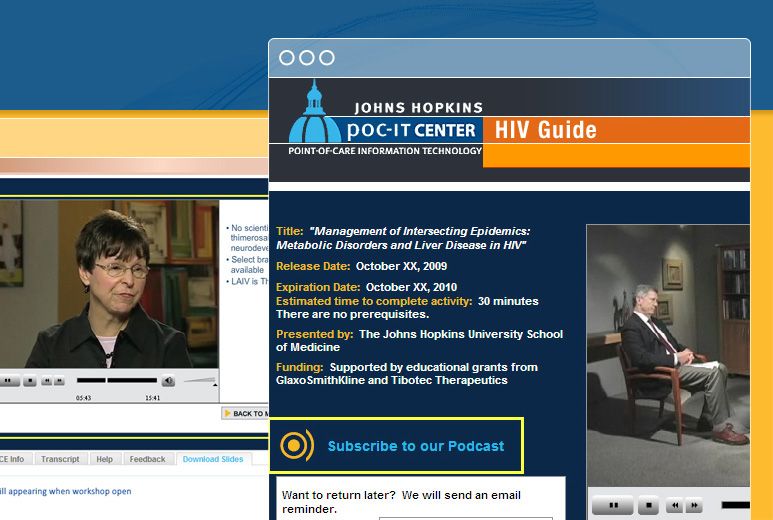Click the HIV Guide video of the seated man
The height and width of the screenshot is (520, 773).
click(668, 355)
